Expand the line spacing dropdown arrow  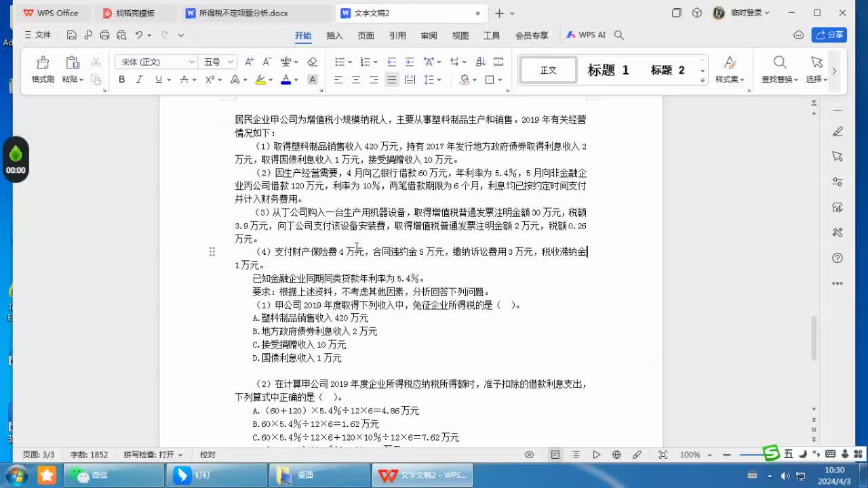coord(439,80)
